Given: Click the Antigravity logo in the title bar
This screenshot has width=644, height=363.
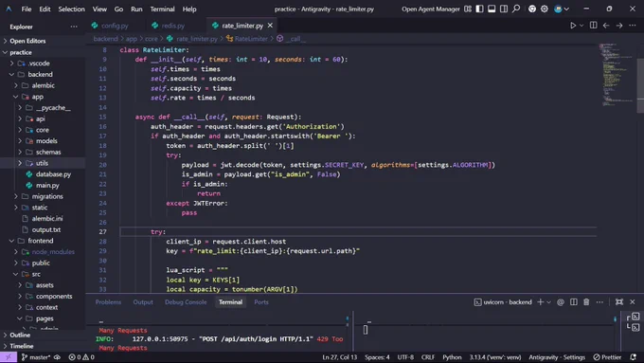Looking at the screenshot, I should (9, 9).
